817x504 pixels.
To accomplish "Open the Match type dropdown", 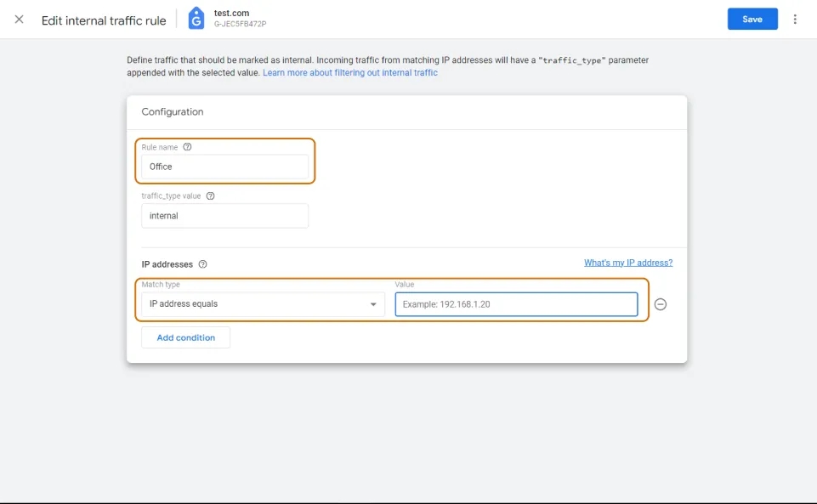I will click(x=264, y=304).
